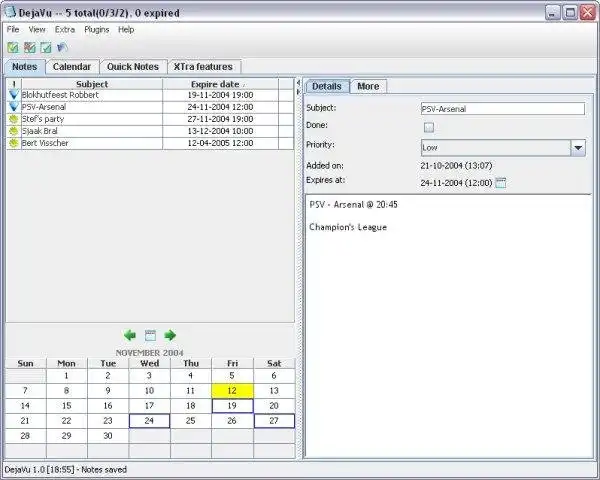Open the Extra menu
Image resolution: width=600 pixels, height=480 pixels.
(65, 29)
